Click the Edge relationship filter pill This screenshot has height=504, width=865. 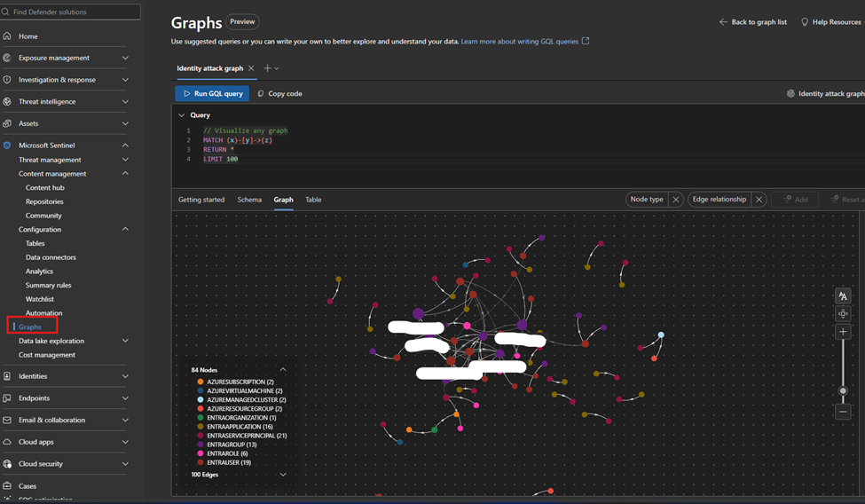[720, 200]
